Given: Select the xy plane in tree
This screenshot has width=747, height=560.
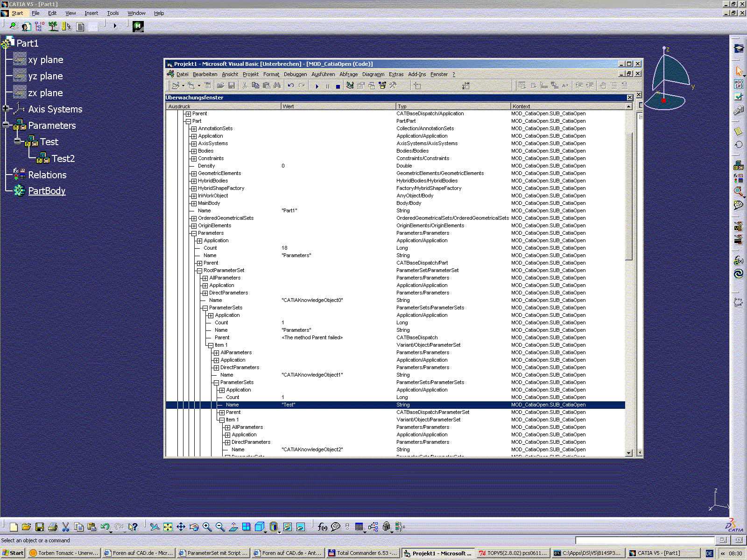Looking at the screenshot, I should tap(45, 59).
